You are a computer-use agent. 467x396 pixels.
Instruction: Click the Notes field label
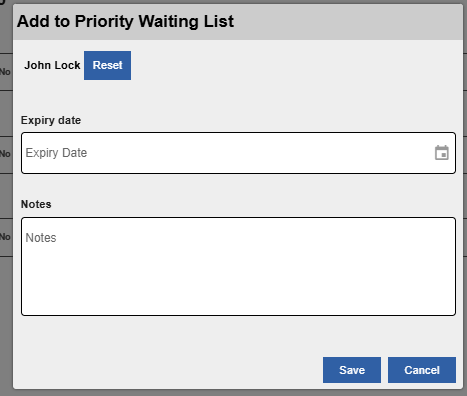36,204
